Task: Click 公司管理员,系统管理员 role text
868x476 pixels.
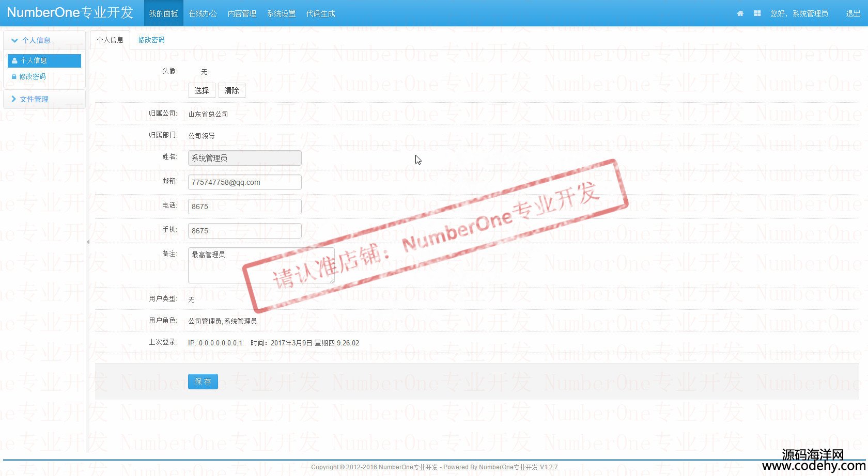Action: (223, 321)
